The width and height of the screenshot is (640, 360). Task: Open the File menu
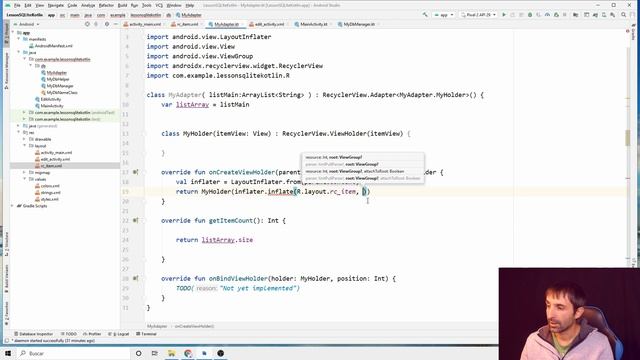pos(17,5)
